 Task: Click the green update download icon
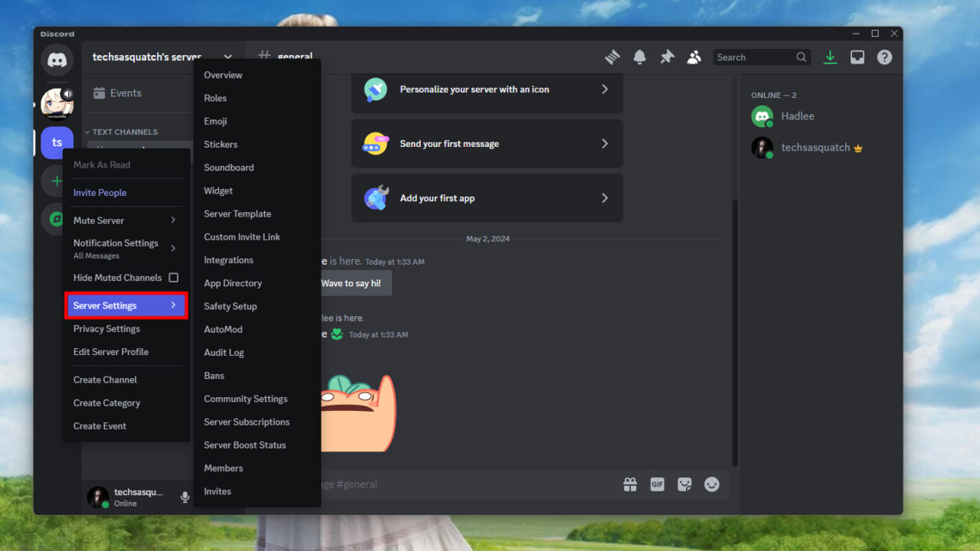coord(830,57)
